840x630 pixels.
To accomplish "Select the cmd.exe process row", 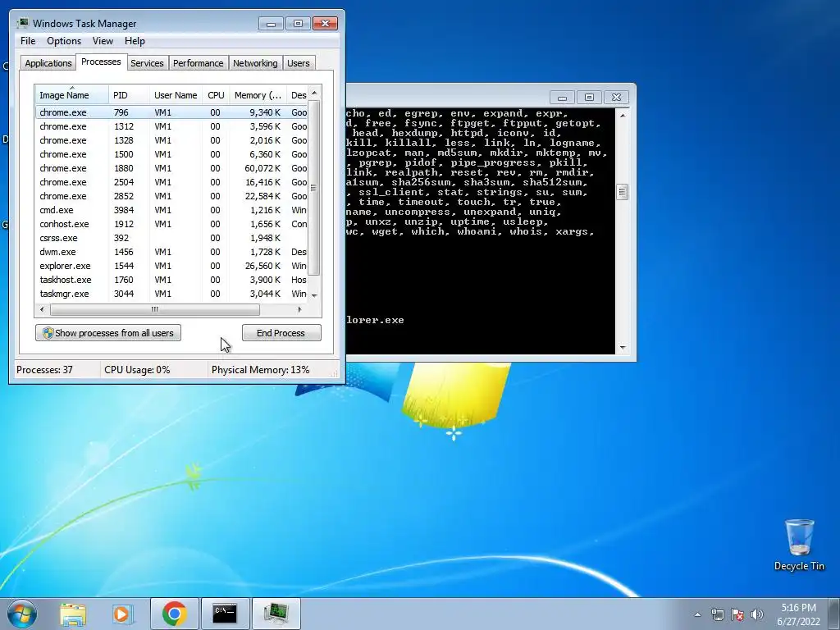I will pos(172,210).
